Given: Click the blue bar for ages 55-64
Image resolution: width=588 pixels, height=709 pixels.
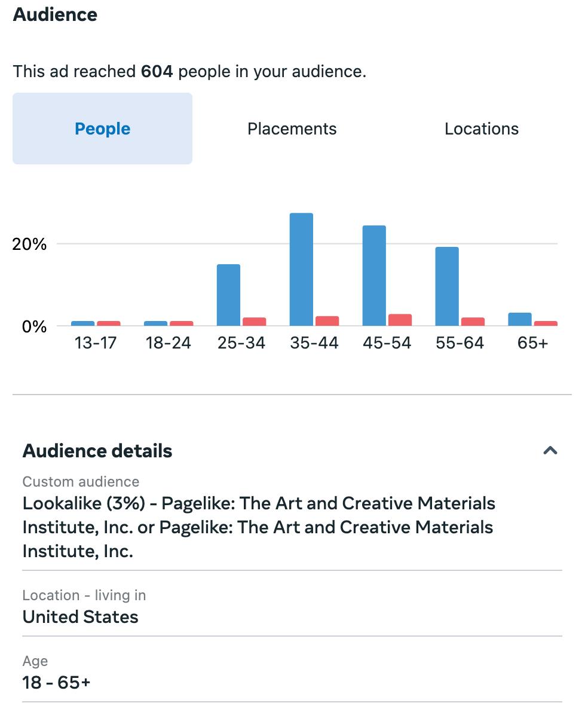Looking at the screenshot, I should coord(447,286).
